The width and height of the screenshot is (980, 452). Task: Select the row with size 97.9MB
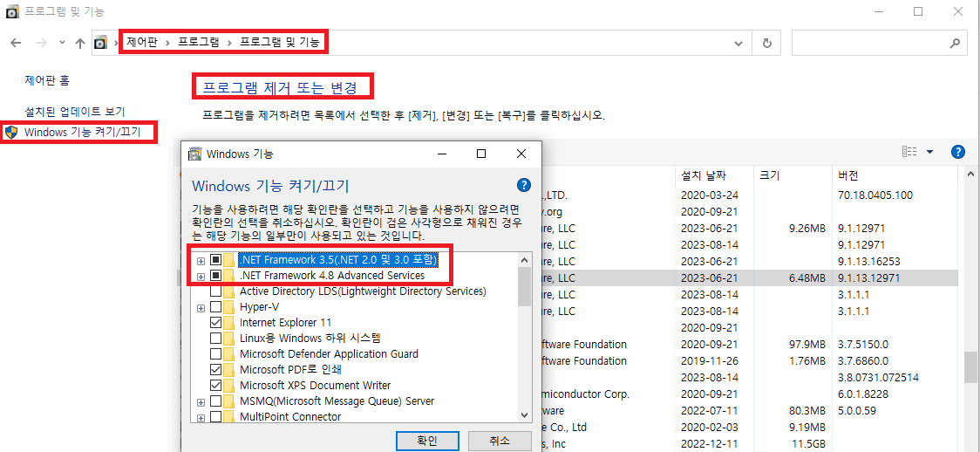(x=749, y=344)
